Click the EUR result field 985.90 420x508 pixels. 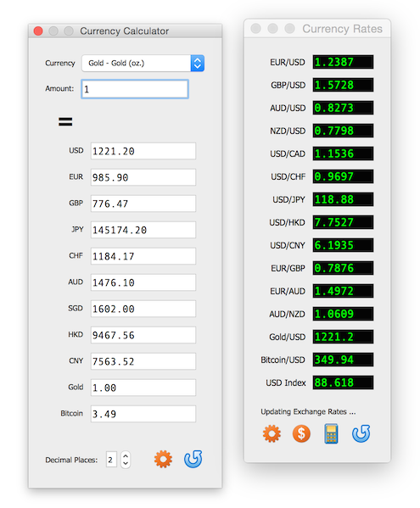[x=143, y=177]
